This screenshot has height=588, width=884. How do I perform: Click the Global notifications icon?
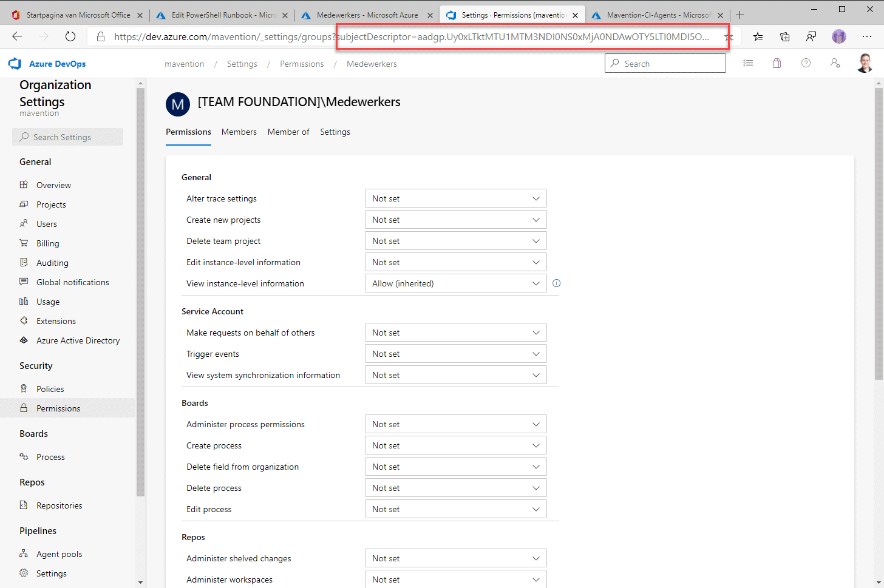pyautogui.click(x=24, y=282)
